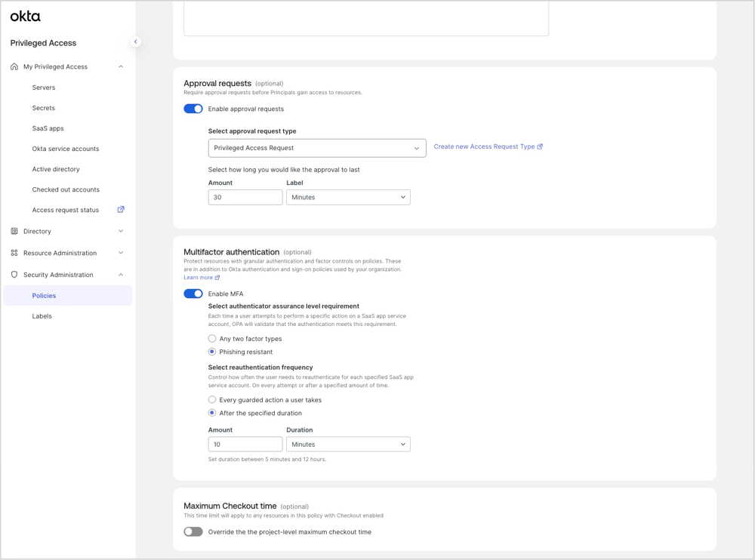Disable the Enable approval requests toggle
This screenshot has height=560, width=755.
click(x=193, y=109)
